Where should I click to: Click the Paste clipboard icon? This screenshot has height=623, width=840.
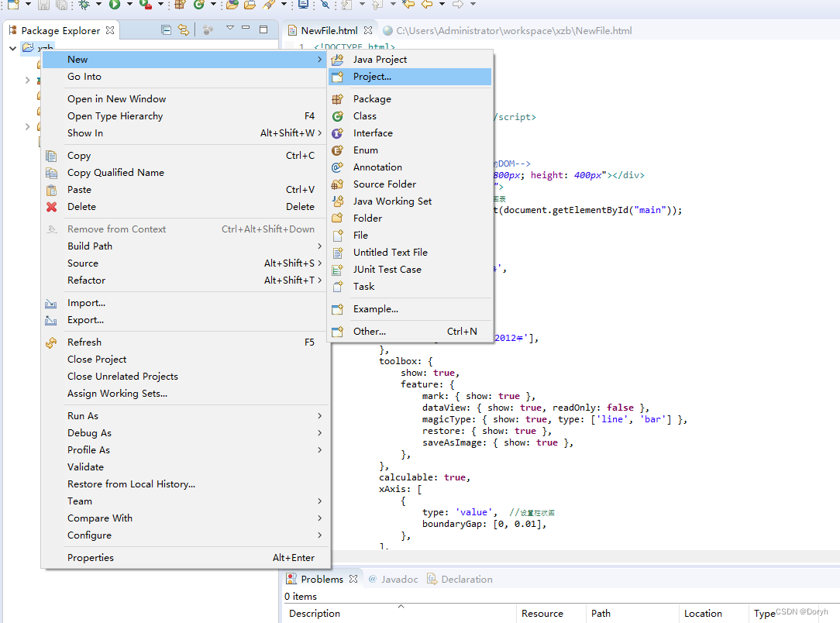click(51, 190)
